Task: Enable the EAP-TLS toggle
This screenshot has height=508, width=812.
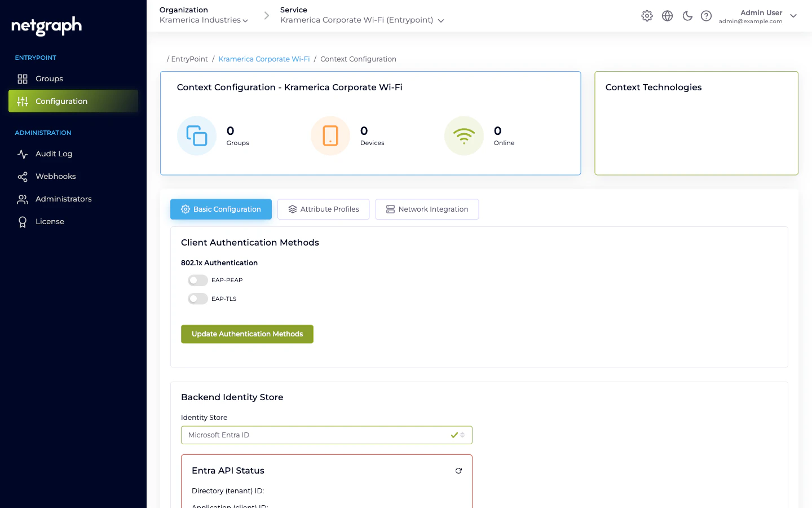Action: (x=197, y=299)
